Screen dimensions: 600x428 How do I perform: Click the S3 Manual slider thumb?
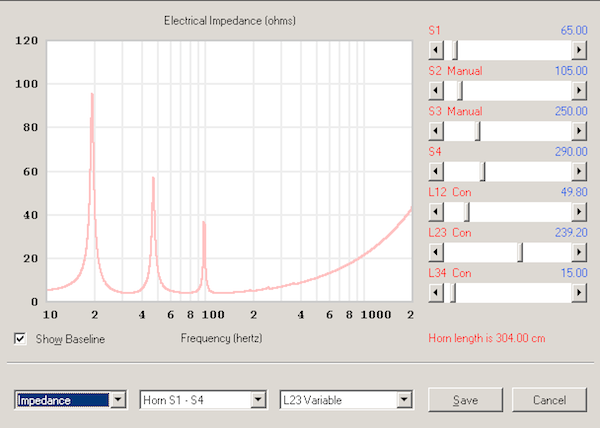coord(477,131)
